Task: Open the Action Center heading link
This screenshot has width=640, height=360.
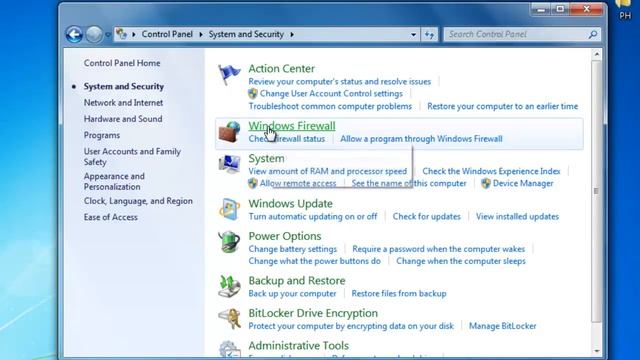Action: tap(282, 69)
